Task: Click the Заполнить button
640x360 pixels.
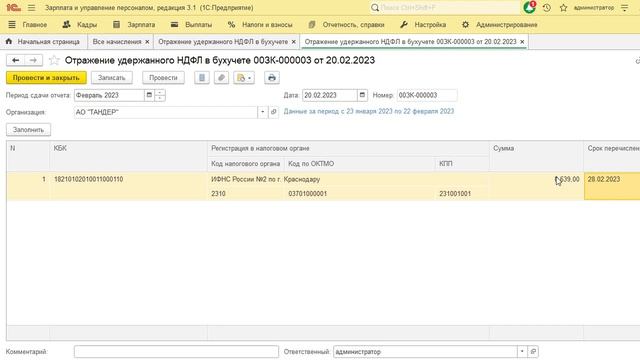Action: tap(29, 130)
